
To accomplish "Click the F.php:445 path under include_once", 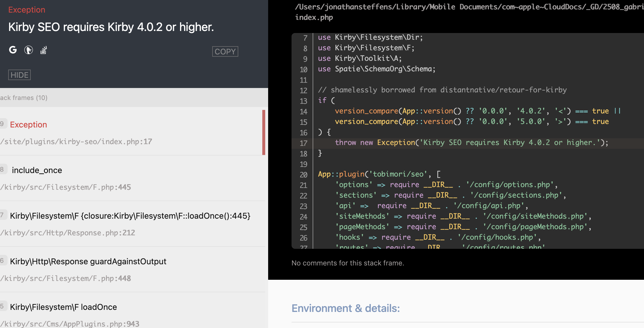I will coord(66,187).
